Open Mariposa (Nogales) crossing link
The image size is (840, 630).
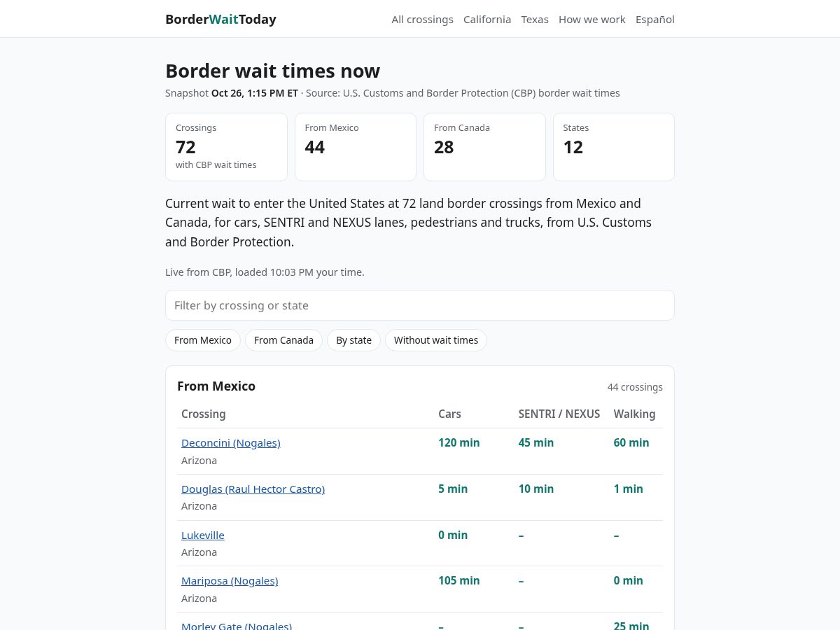tap(230, 581)
